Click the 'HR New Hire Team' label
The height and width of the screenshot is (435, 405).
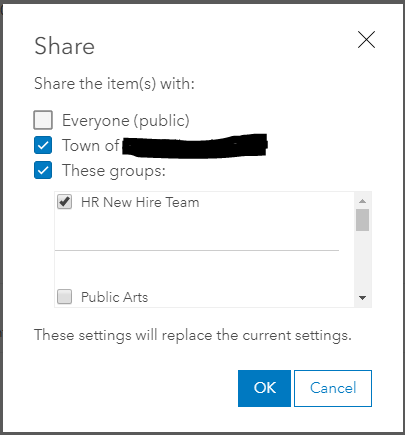(140, 202)
